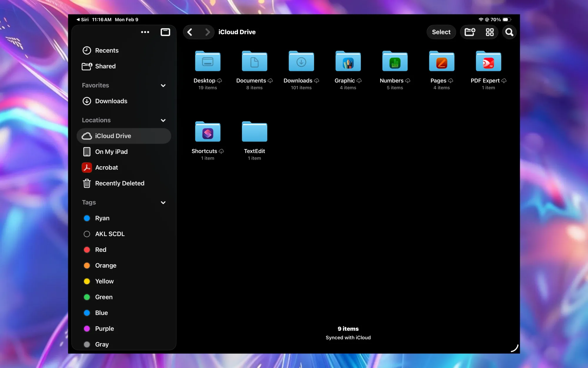588x368 pixels.
Task: Open the TextEdit folder
Action: 254,132
